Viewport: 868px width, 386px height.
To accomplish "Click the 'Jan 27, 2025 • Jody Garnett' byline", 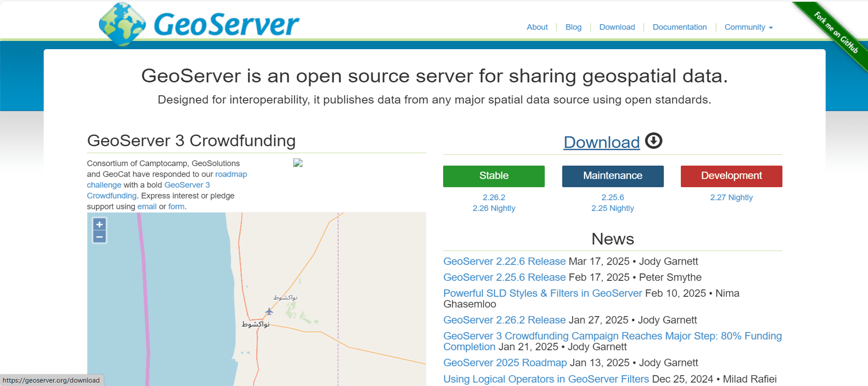I will pos(633,320).
